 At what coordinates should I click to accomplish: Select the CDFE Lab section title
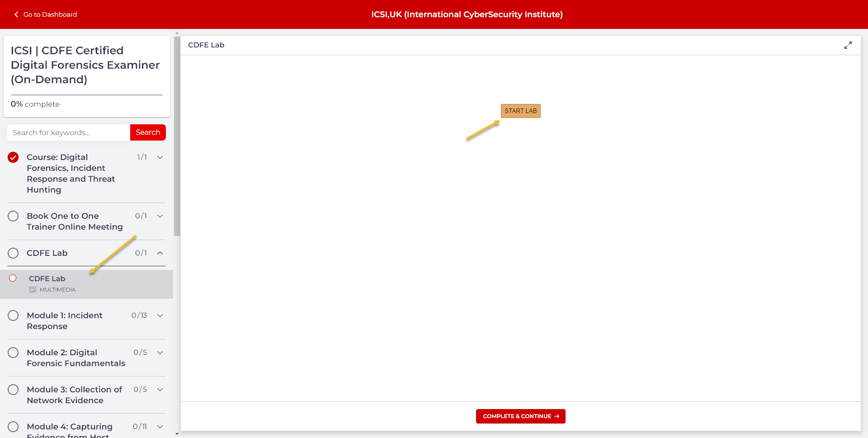[47, 253]
